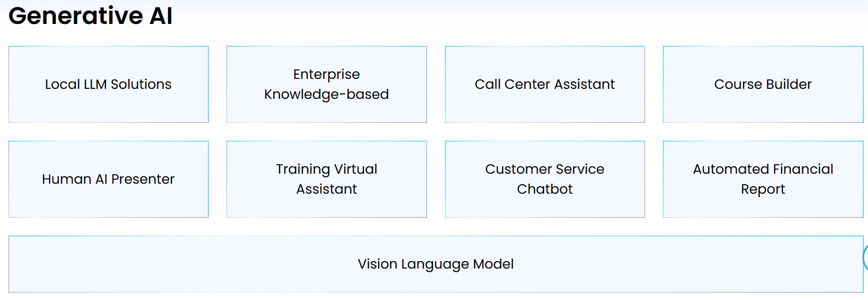Screen dimensions: 868x300
Task: Open the Customer Service Chatbot card
Action: click(545, 179)
